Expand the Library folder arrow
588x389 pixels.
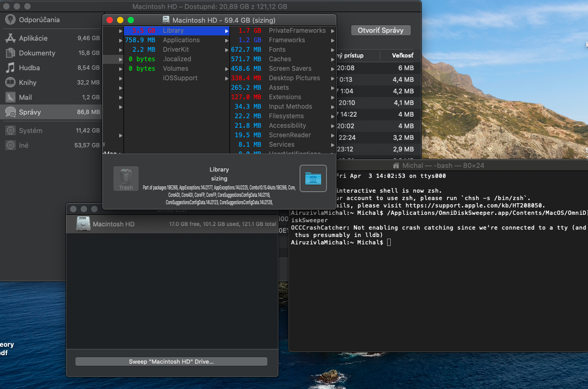tap(227, 31)
